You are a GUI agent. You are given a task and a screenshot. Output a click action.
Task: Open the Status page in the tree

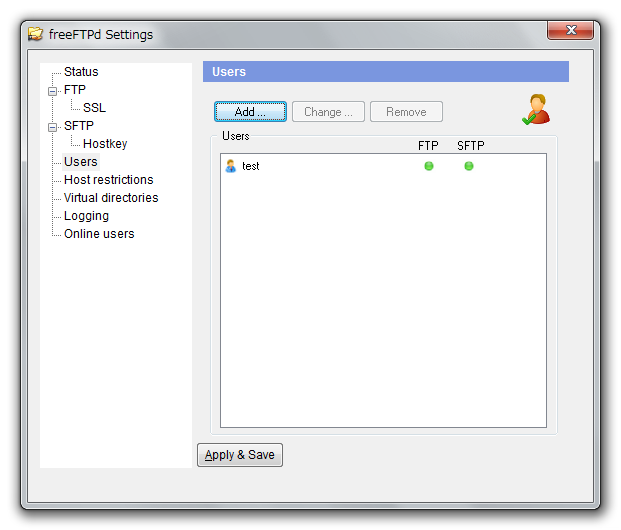(x=81, y=72)
